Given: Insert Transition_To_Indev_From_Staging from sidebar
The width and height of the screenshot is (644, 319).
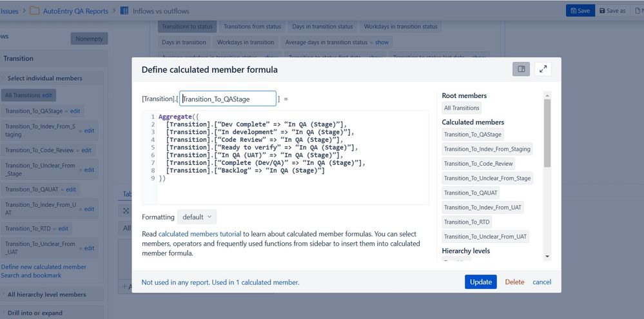Looking at the screenshot, I should tap(487, 149).
